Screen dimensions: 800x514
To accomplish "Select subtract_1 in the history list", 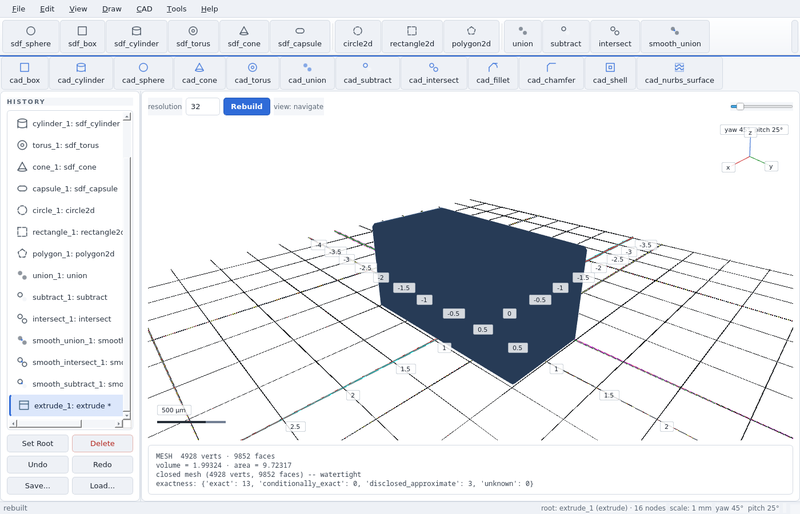I will coord(67,297).
